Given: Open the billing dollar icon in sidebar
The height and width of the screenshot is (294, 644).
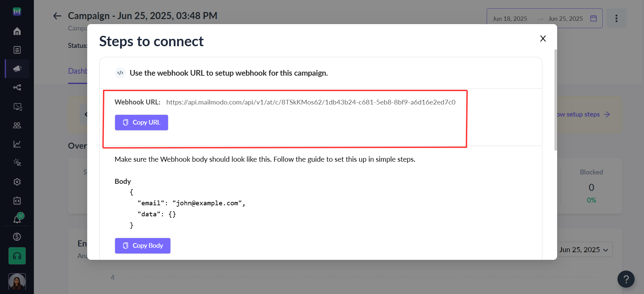Looking at the screenshot, I should 17,237.
